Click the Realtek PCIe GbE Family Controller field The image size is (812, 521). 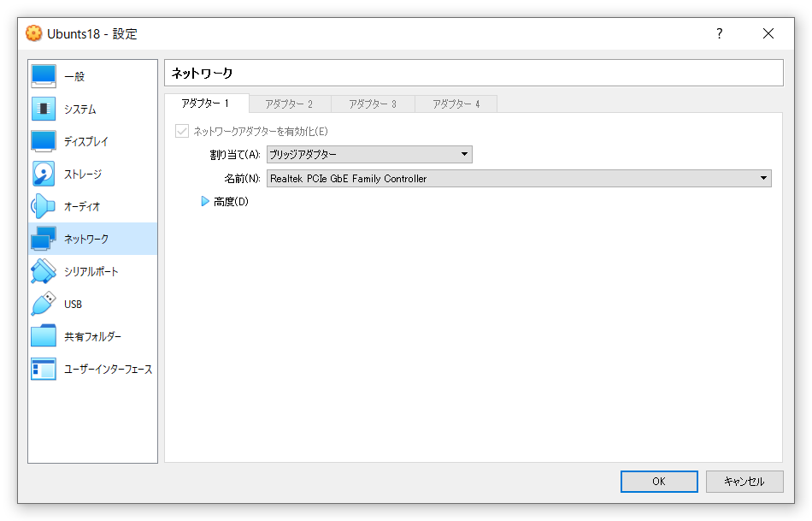click(x=513, y=178)
